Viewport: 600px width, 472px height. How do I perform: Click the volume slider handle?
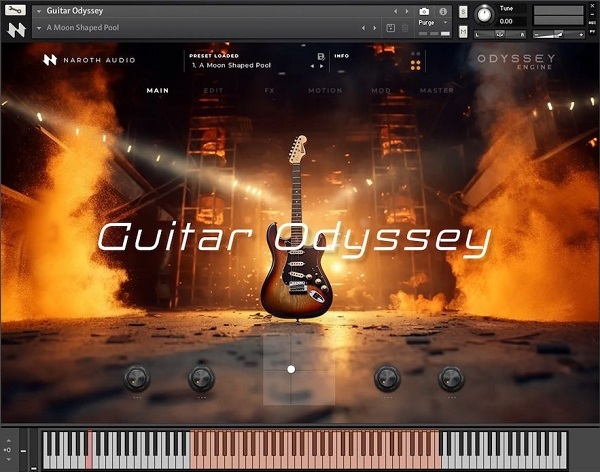pos(559,34)
